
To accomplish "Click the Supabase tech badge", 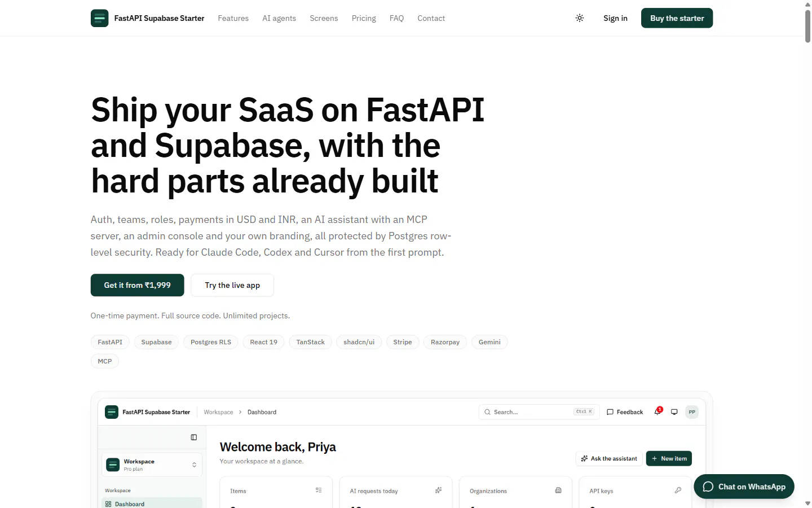I will click(x=156, y=342).
